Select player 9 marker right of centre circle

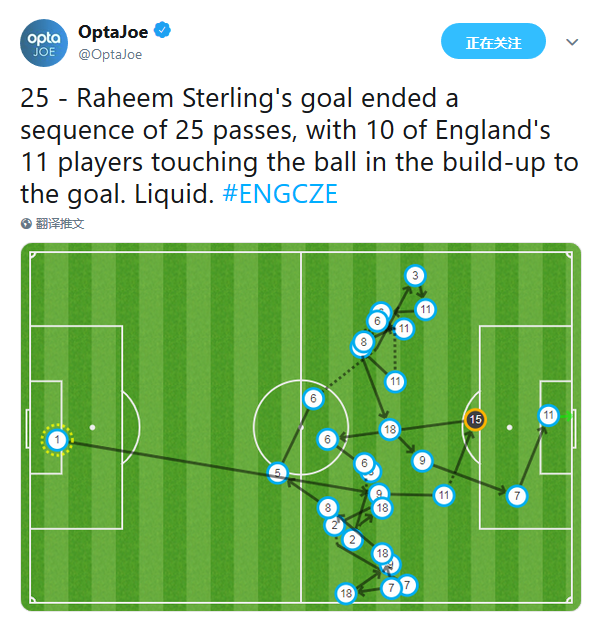point(422,461)
